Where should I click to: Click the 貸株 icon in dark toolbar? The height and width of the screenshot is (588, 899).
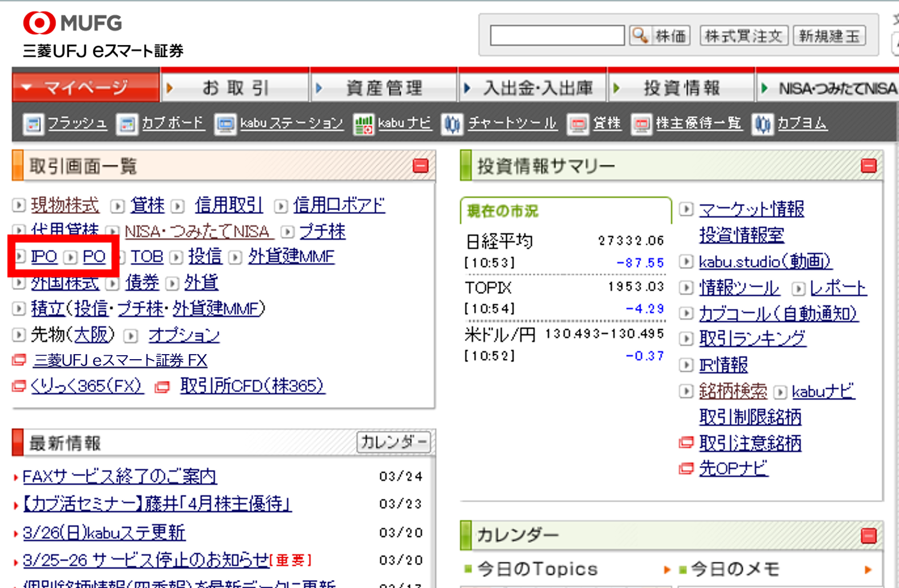click(578, 124)
